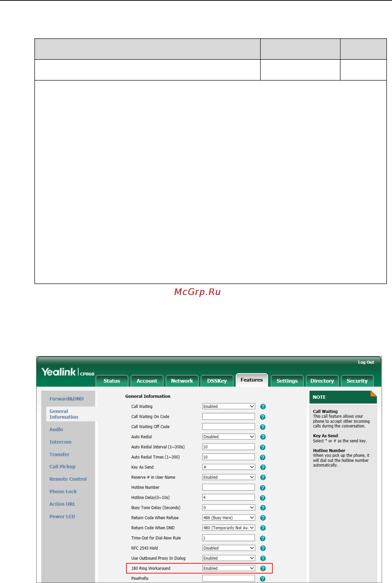Show help for Use Outbound Proxy In Dialog
The image size is (392, 583).
(x=263, y=558)
